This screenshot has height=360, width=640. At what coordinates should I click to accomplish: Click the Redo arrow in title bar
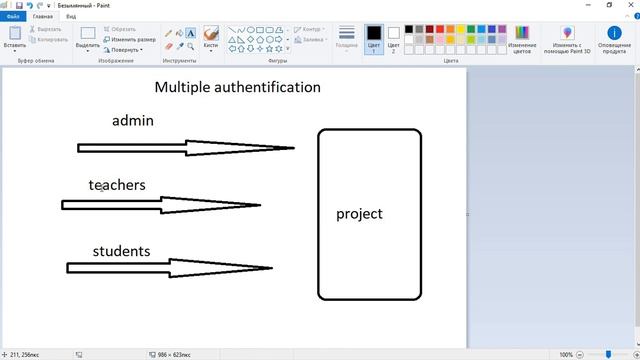(x=40, y=6)
